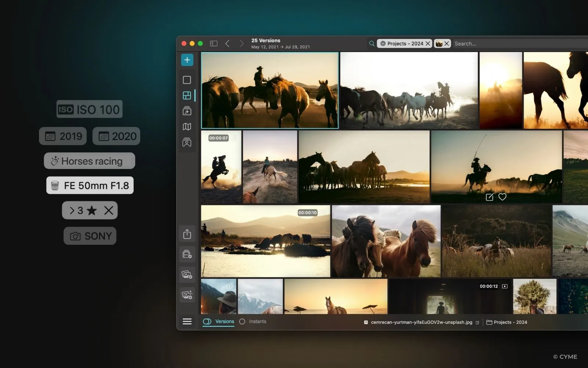Screen dimensions: 588x368
Task: Open the share/export icon
Action: 187,234
